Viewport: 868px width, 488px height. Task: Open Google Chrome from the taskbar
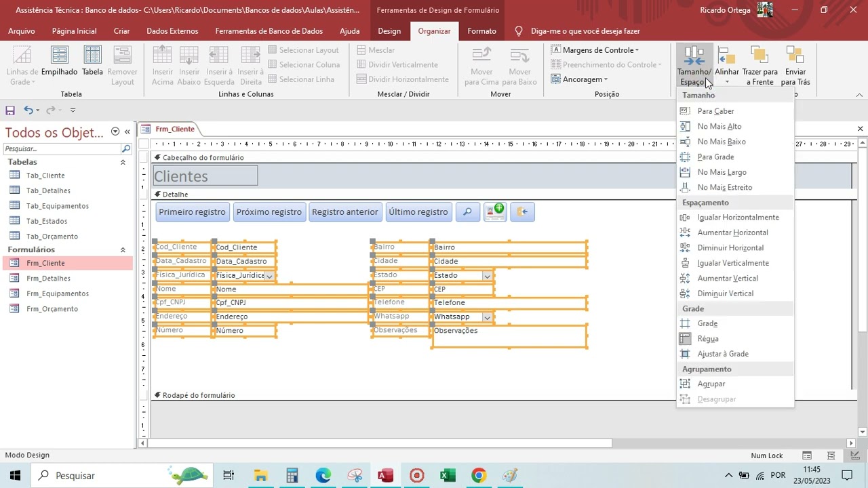tap(479, 475)
